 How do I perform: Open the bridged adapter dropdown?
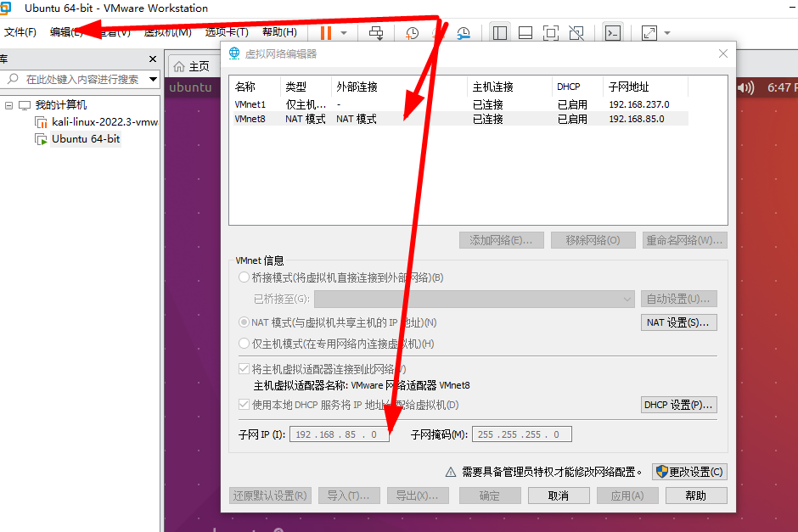click(627, 299)
